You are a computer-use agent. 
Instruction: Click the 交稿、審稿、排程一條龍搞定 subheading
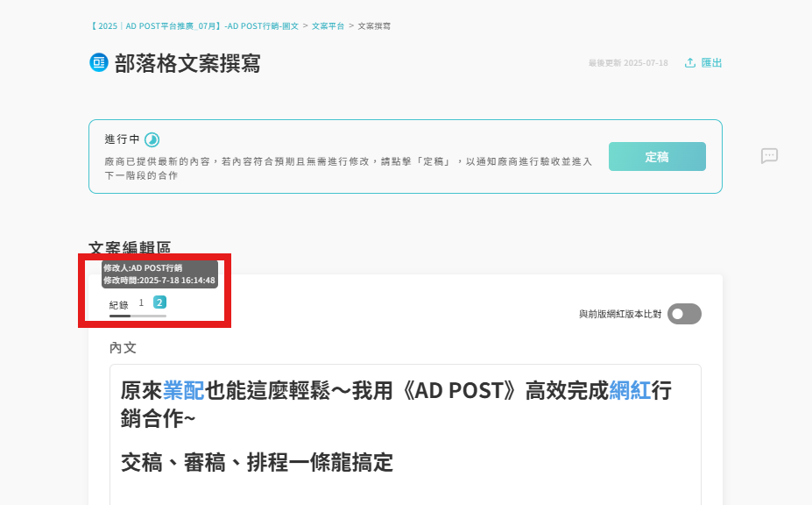257,463
